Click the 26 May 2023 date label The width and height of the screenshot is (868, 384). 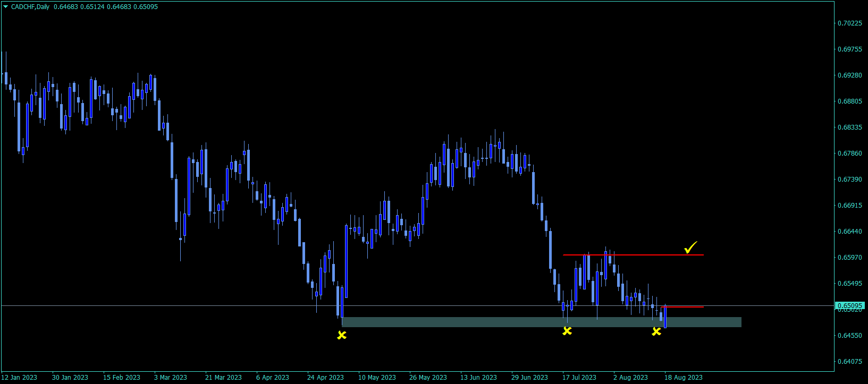(x=428, y=378)
